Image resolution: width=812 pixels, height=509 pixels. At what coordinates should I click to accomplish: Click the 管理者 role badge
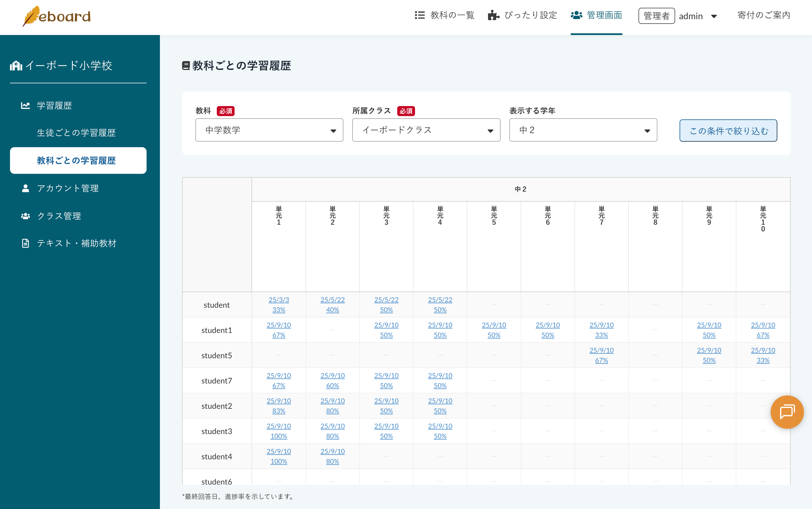tap(657, 16)
